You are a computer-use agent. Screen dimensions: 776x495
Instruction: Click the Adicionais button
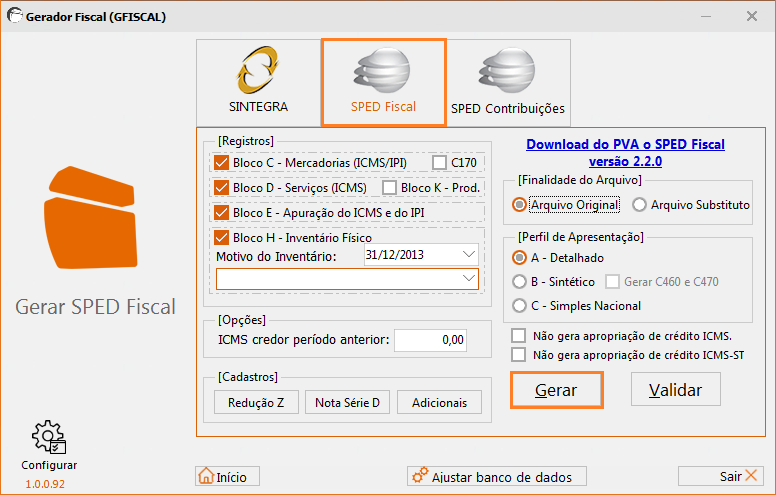pos(439,402)
